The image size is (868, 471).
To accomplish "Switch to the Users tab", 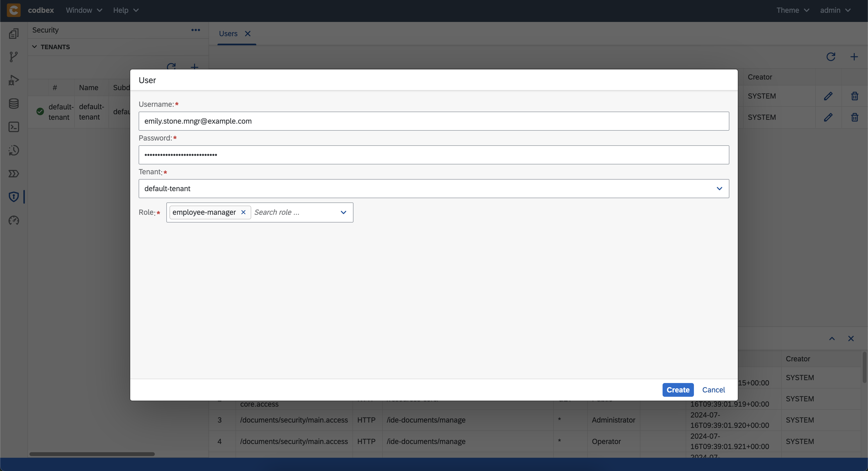I will [228, 34].
